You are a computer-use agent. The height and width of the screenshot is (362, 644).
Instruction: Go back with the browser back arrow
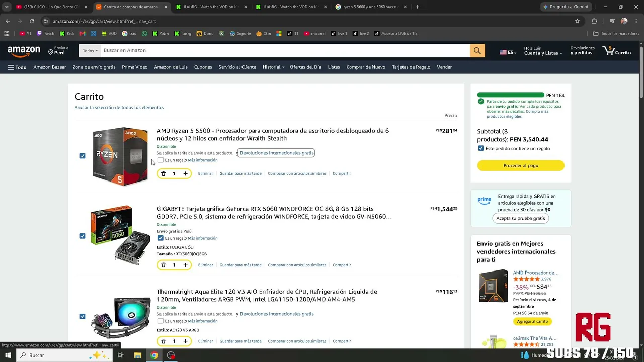pyautogui.click(x=8, y=21)
